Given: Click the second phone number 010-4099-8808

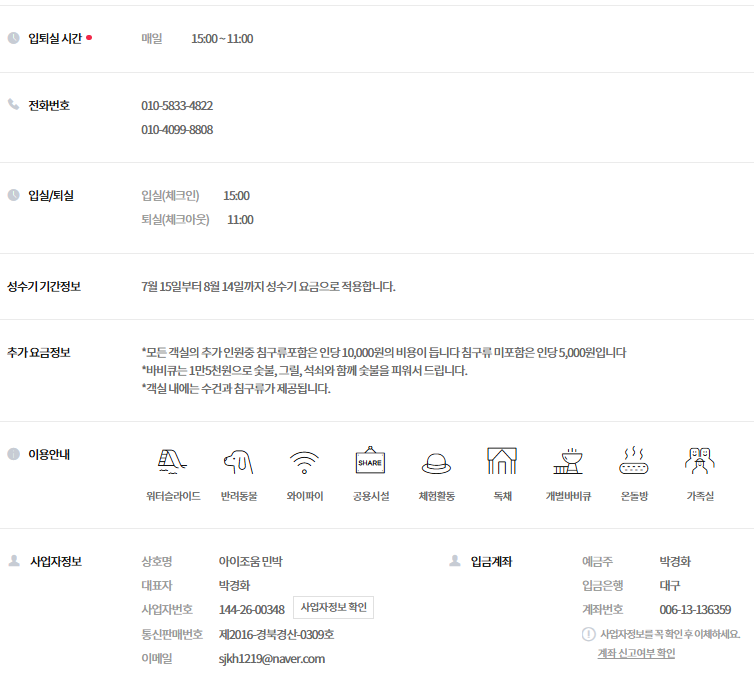Looking at the screenshot, I should coord(177,130).
